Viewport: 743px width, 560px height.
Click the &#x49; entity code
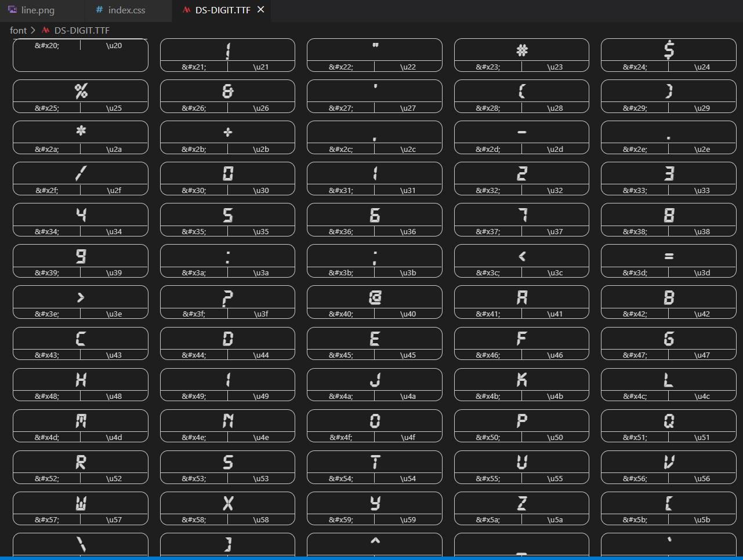194,396
